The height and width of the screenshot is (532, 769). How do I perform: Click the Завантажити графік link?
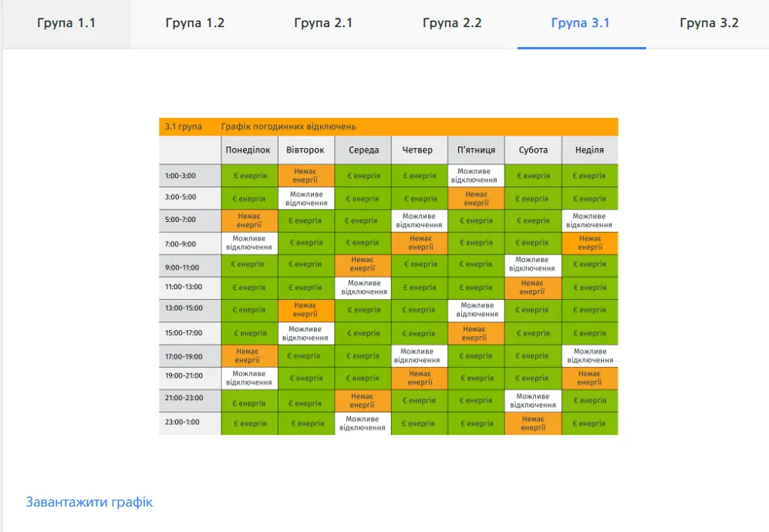pos(89,502)
